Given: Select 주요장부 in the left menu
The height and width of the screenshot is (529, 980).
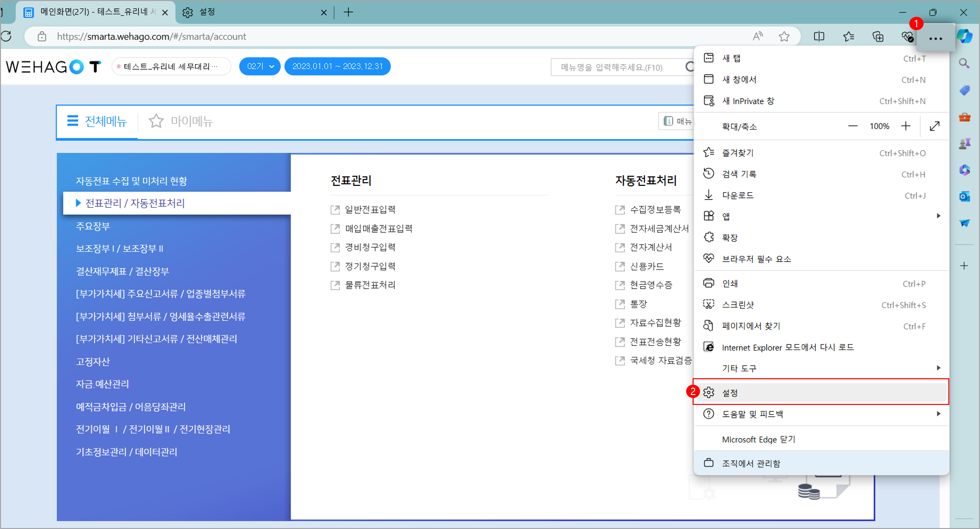Looking at the screenshot, I should [x=93, y=226].
